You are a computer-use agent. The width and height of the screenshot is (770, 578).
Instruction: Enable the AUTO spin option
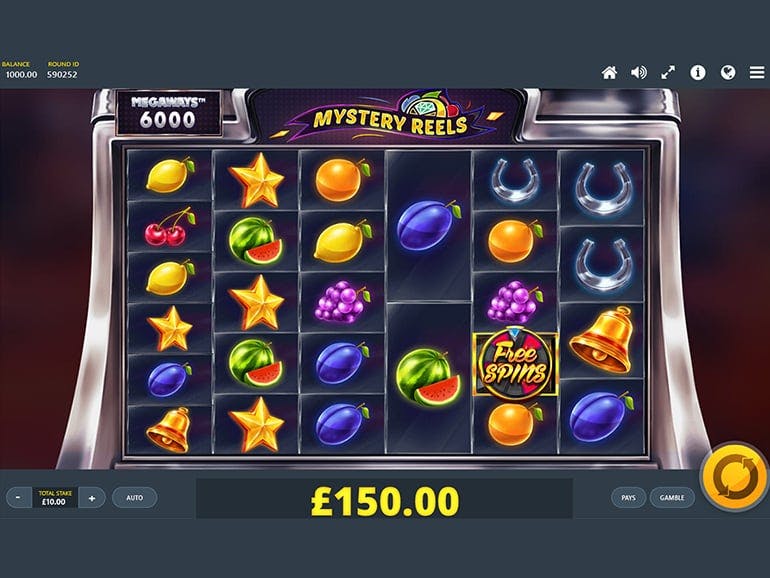click(135, 497)
